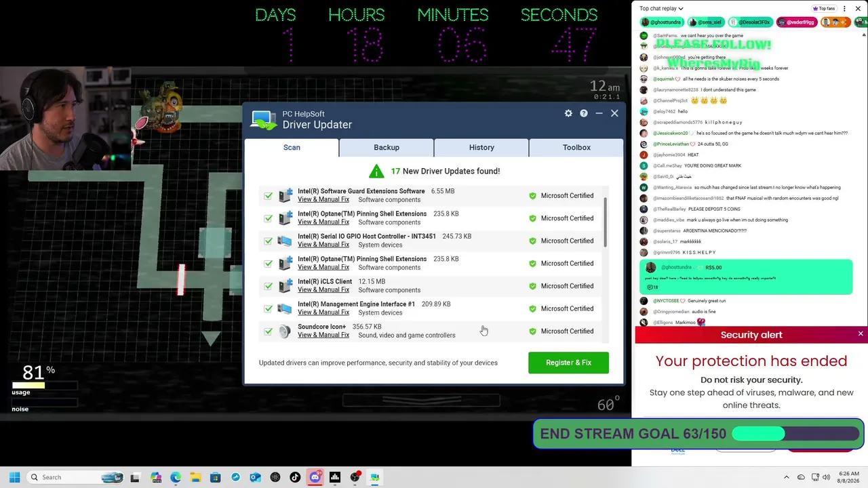Open the Windows Start menu
The image size is (868, 488).
[14, 477]
